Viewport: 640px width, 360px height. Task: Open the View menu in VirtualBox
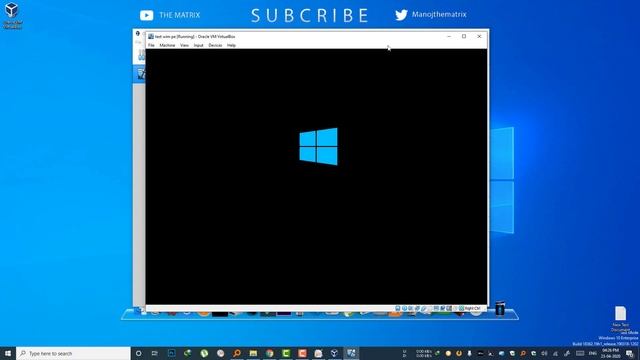[184, 45]
